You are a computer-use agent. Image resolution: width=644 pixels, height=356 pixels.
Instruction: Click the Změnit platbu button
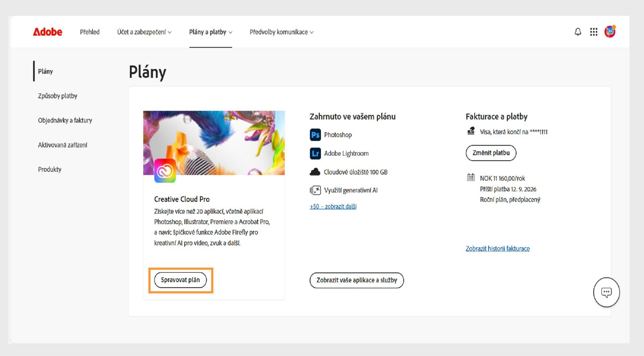tap(491, 153)
